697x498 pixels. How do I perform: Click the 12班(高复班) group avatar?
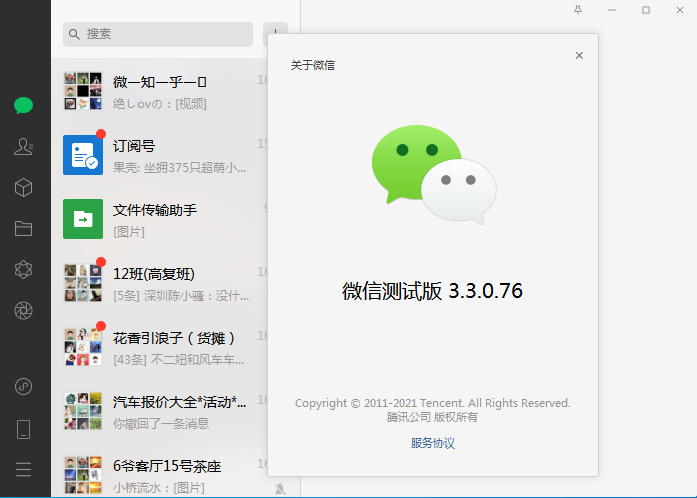pyautogui.click(x=83, y=283)
